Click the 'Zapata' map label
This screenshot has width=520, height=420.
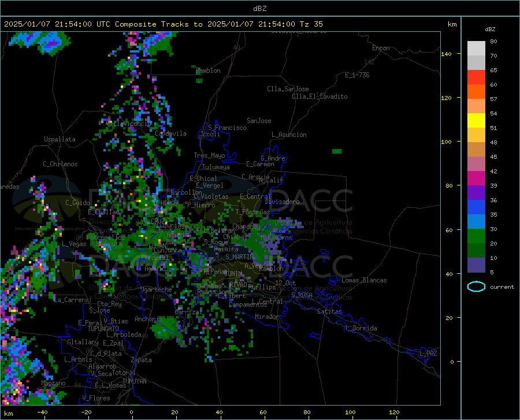point(142,360)
